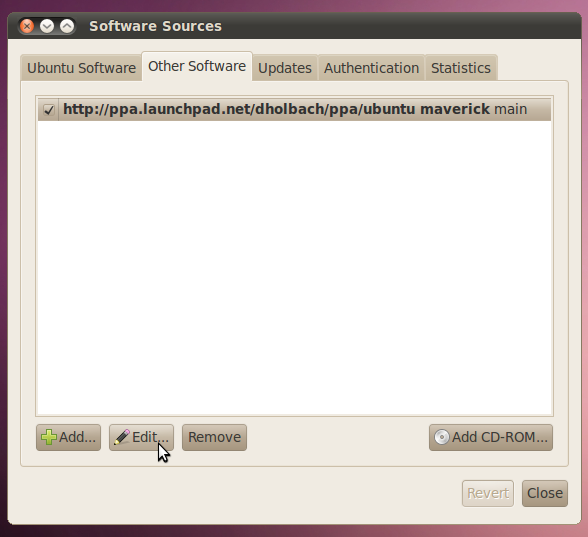Select the ppa.launchpad.net dholbach maverick main row
This screenshot has width=588, height=537.
click(294, 109)
